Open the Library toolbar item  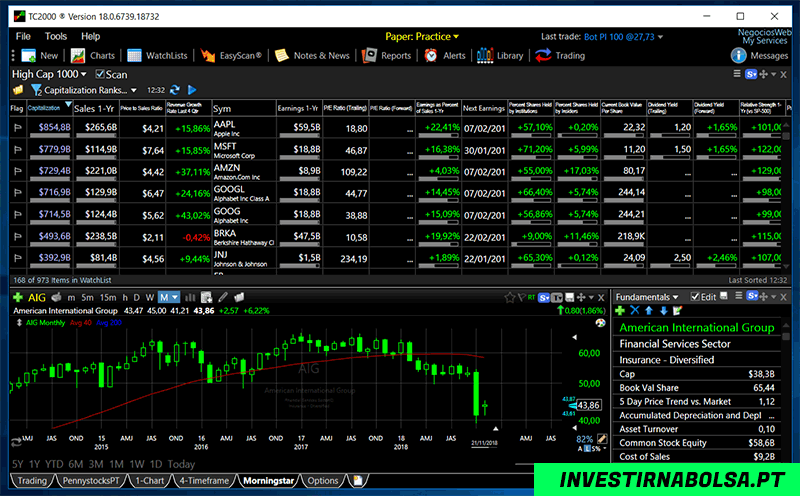point(500,56)
